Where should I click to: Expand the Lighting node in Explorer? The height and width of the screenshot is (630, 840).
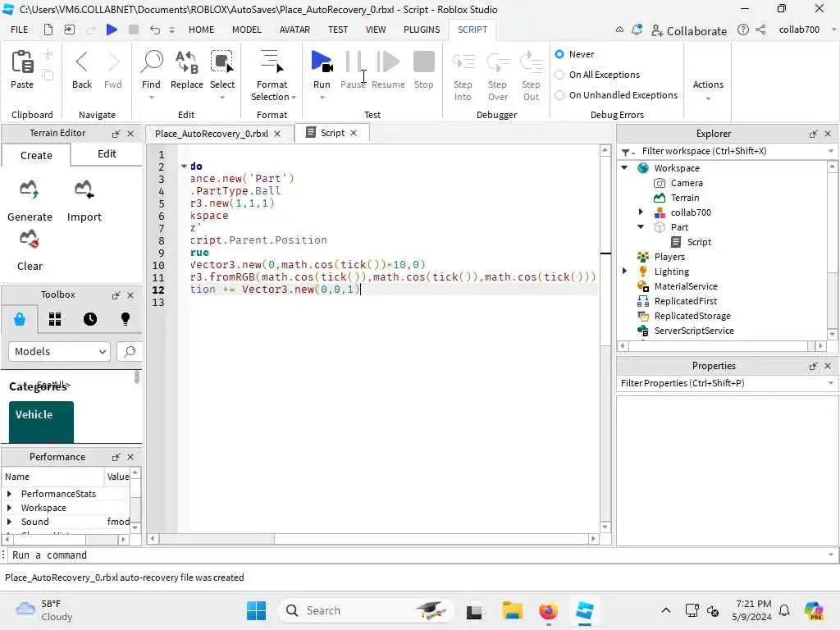[624, 271]
